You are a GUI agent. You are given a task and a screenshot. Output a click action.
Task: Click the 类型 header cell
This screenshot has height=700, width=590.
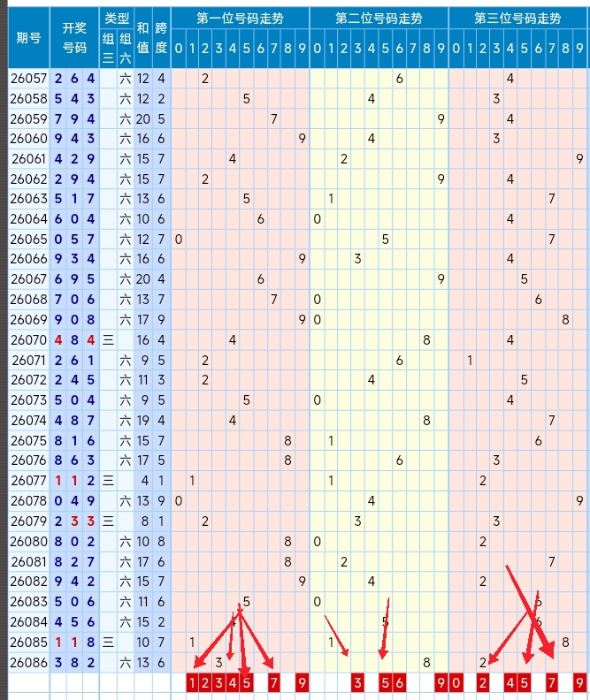(x=117, y=19)
